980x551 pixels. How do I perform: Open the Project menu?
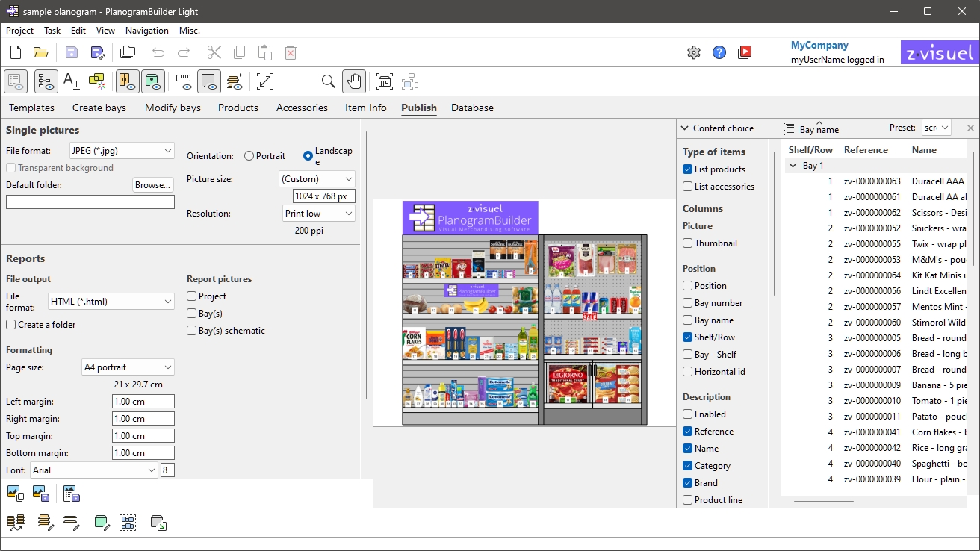tap(19, 31)
